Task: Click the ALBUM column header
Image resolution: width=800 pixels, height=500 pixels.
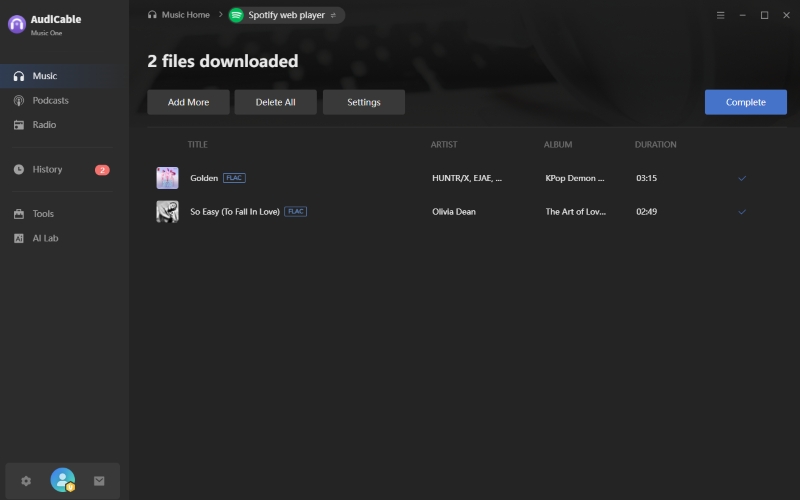Action: (x=558, y=144)
